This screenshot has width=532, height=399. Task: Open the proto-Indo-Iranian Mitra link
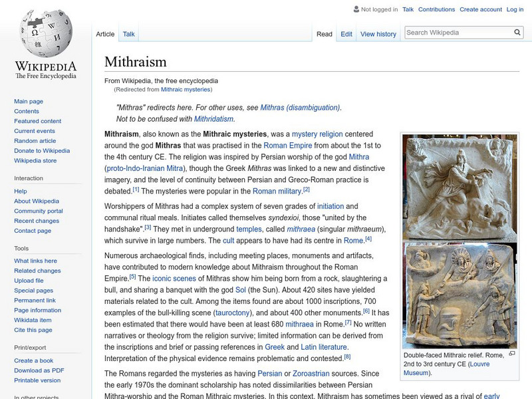point(145,168)
